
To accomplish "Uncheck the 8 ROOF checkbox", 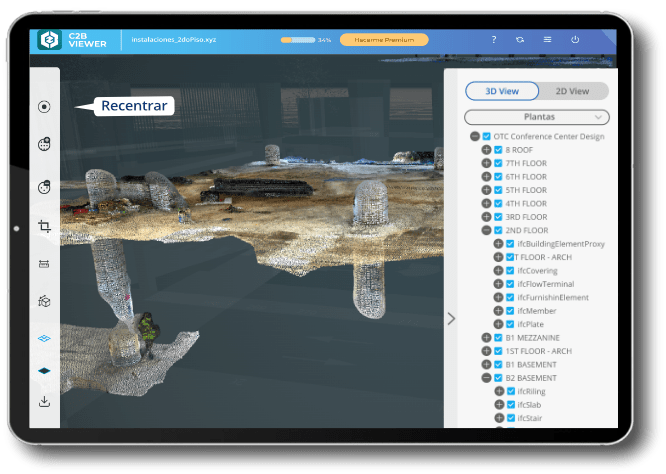I will pos(498,150).
